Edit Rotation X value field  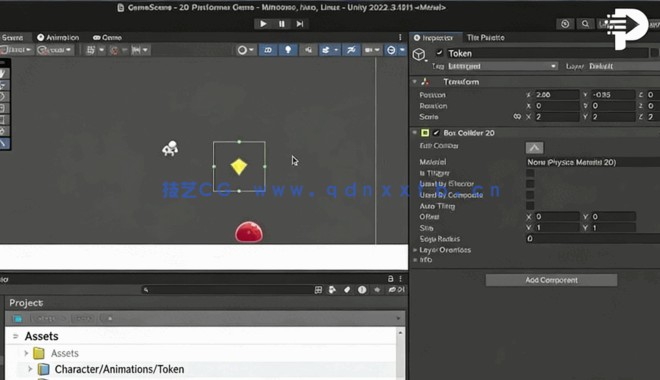coord(556,106)
